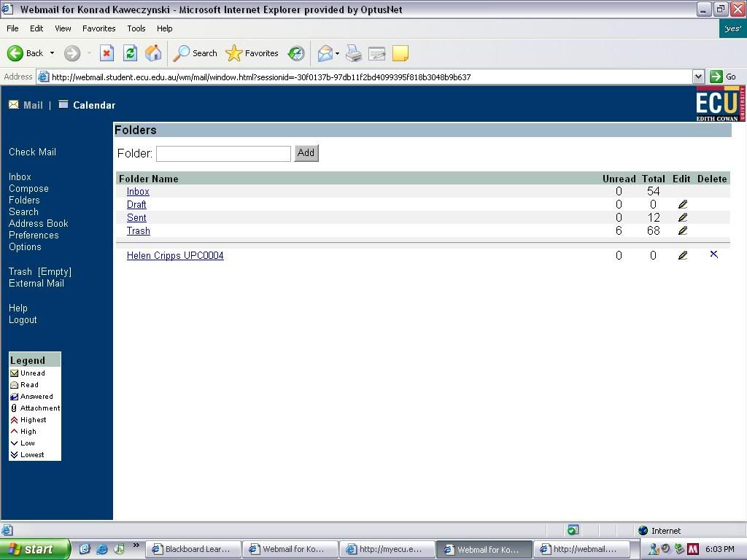Image resolution: width=747 pixels, height=560 pixels.
Task: Click the red M tray icon
Action: click(693, 549)
